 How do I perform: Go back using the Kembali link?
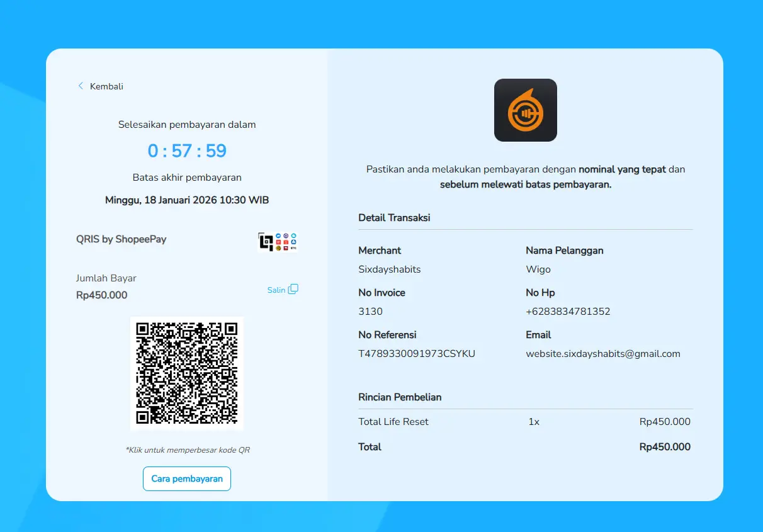(x=106, y=86)
